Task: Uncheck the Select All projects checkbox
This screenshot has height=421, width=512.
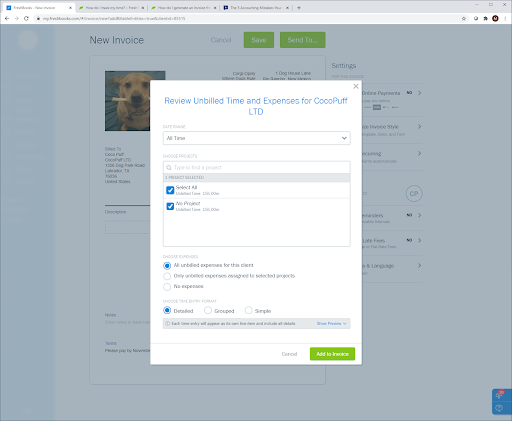Action: 170,190
